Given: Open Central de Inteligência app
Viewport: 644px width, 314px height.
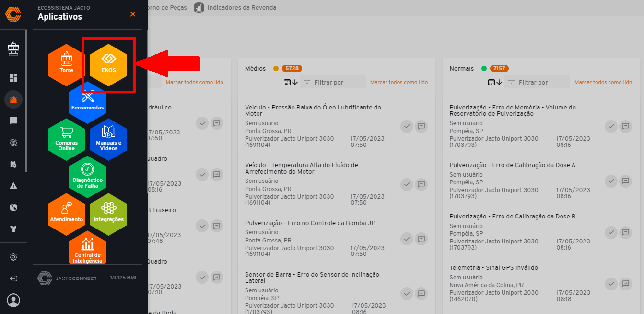Looking at the screenshot, I should pos(87,248).
